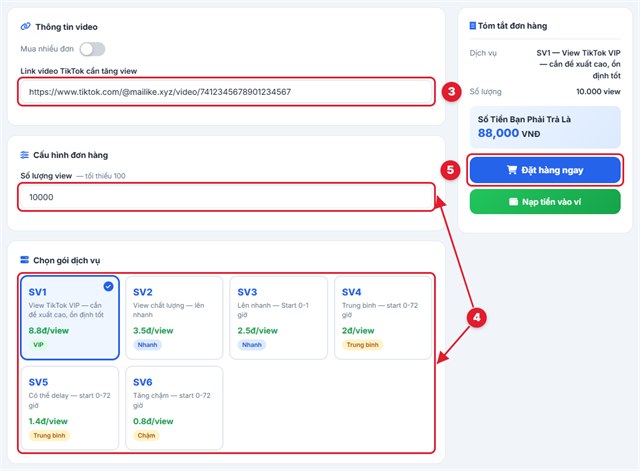The image size is (640, 471).
Task: Click the Số lượng view input field
Action: (x=226, y=197)
